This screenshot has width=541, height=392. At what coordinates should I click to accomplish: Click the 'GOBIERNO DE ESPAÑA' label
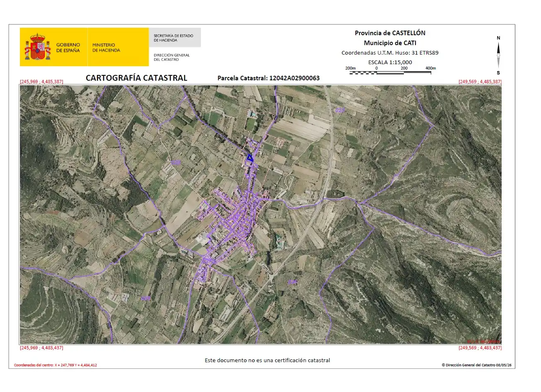coord(68,48)
